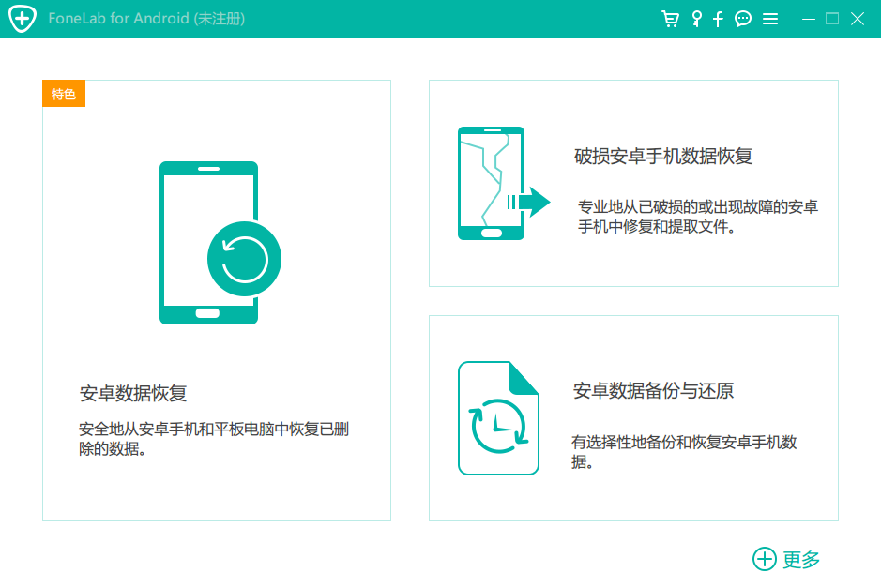The width and height of the screenshot is (881, 588).
Task: Open the chat feedback bubble icon
Action: [743, 19]
